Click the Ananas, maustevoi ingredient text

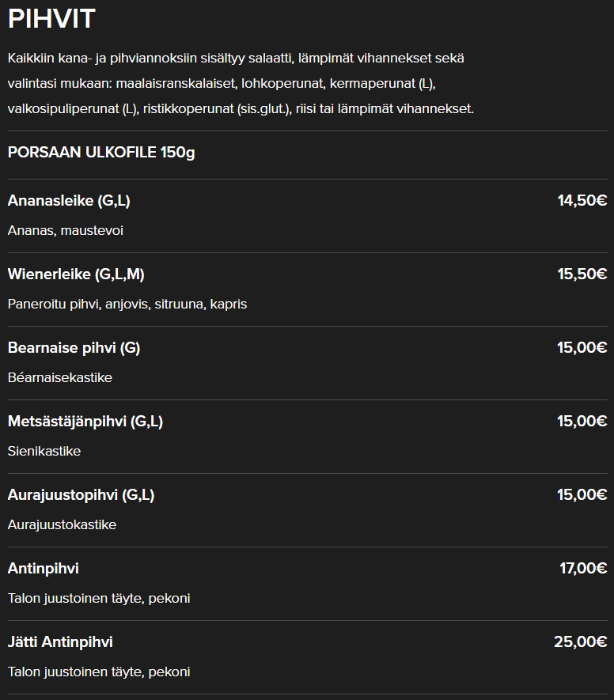(x=66, y=231)
